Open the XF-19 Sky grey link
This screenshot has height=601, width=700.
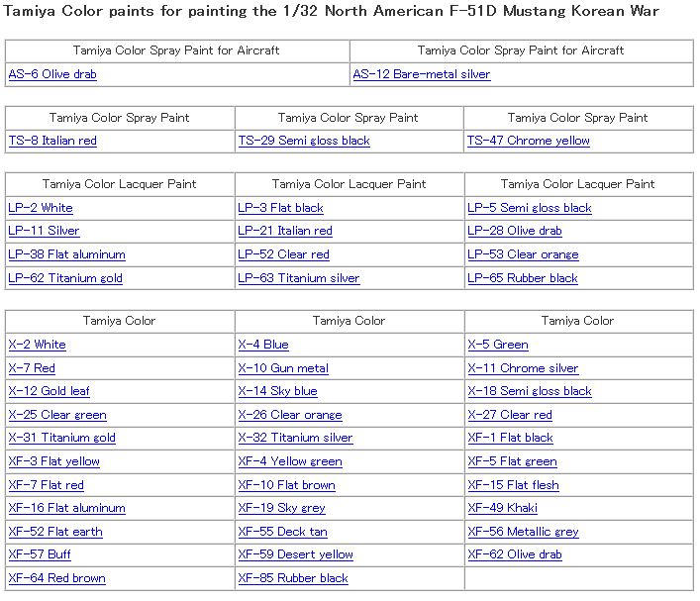(x=281, y=508)
